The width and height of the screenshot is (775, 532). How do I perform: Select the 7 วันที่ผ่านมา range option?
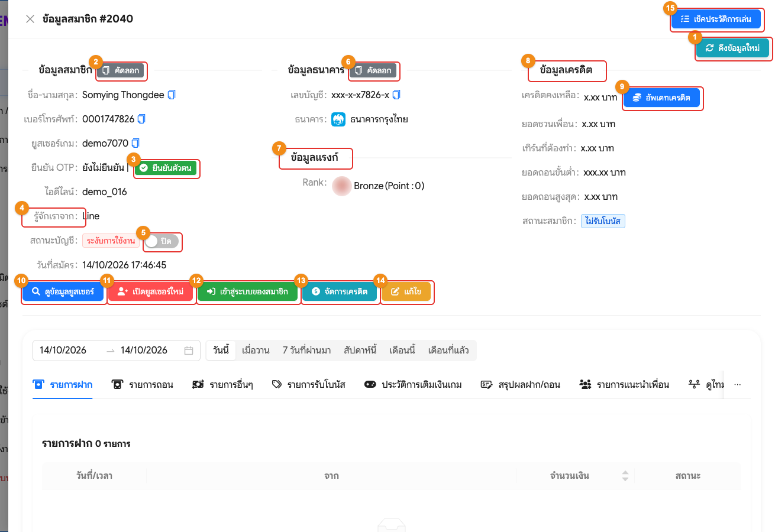tap(306, 351)
